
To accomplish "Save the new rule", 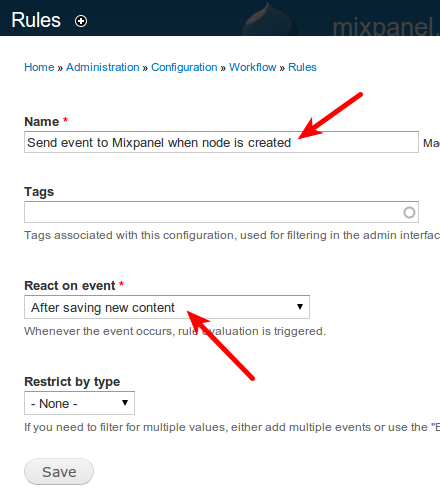I will [x=59, y=472].
